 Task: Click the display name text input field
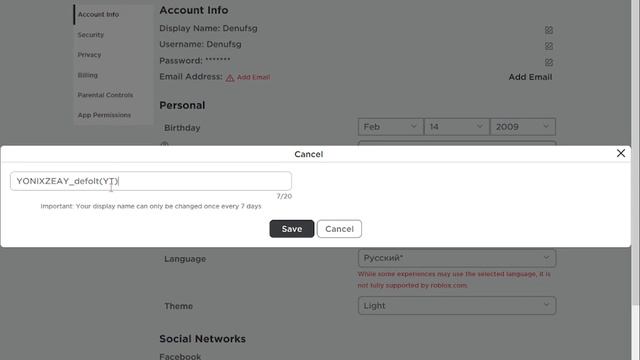pyautogui.click(x=151, y=181)
